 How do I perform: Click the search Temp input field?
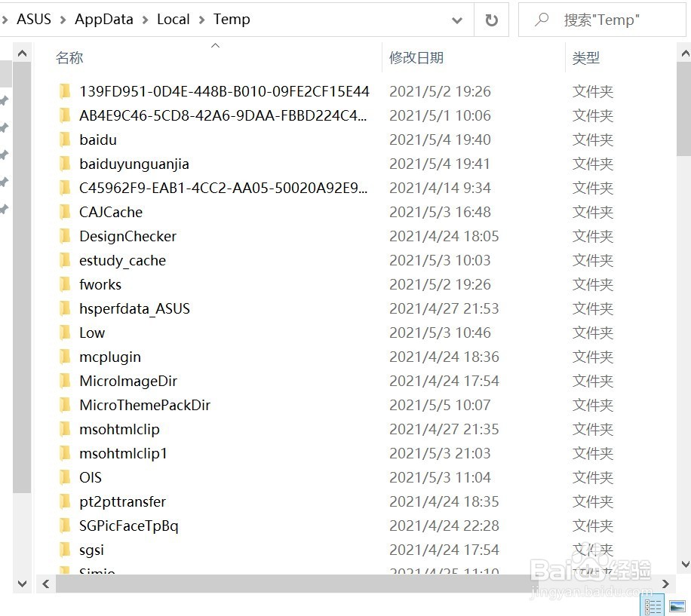602,20
